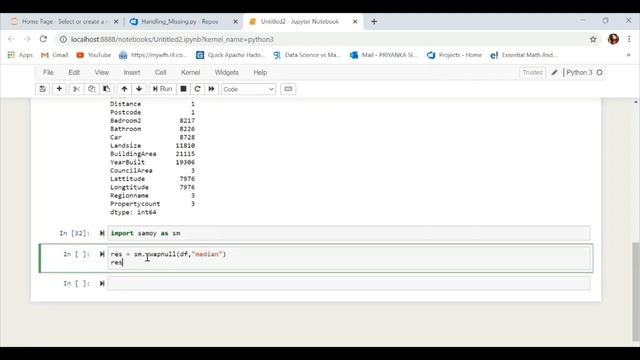The width and height of the screenshot is (640, 360).
Task: Go back in browser history
Action: click(11, 39)
